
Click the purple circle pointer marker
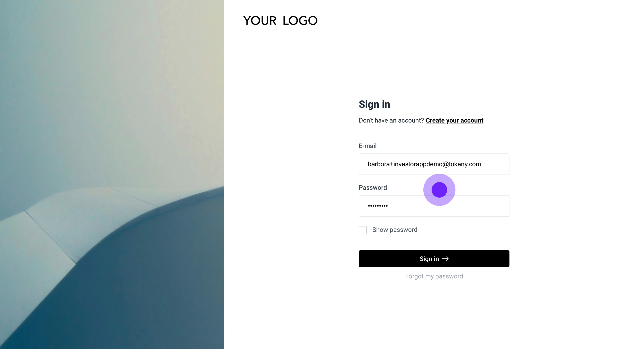[x=439, y=190]
